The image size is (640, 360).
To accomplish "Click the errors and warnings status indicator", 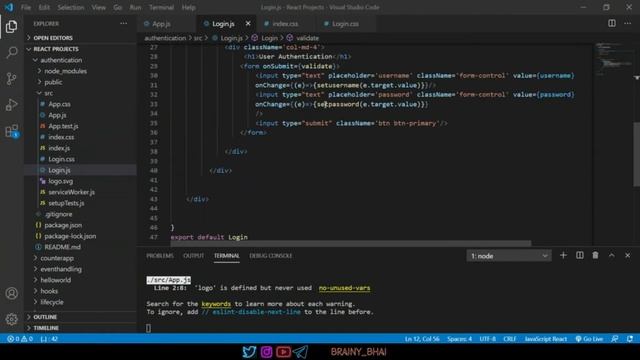I will pos(20,339).
